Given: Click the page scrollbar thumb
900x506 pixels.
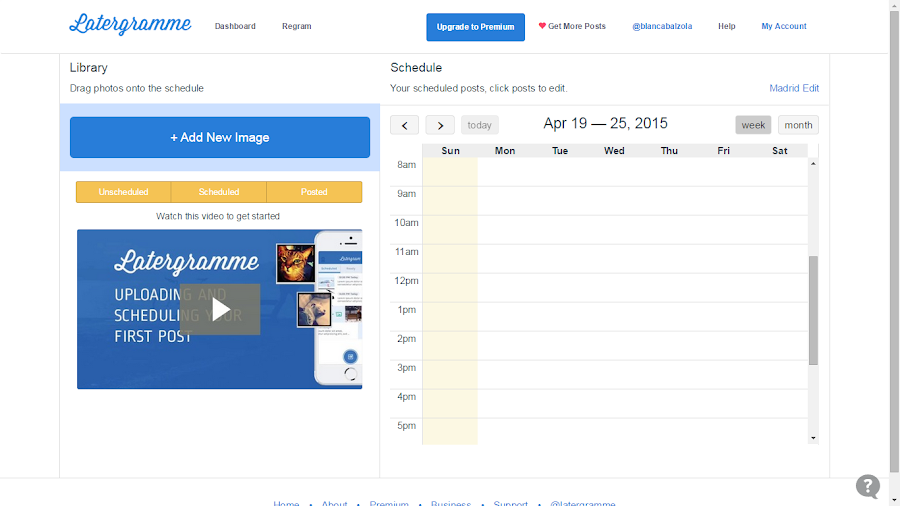Looking at the screenshot, I should click(894, 241).
